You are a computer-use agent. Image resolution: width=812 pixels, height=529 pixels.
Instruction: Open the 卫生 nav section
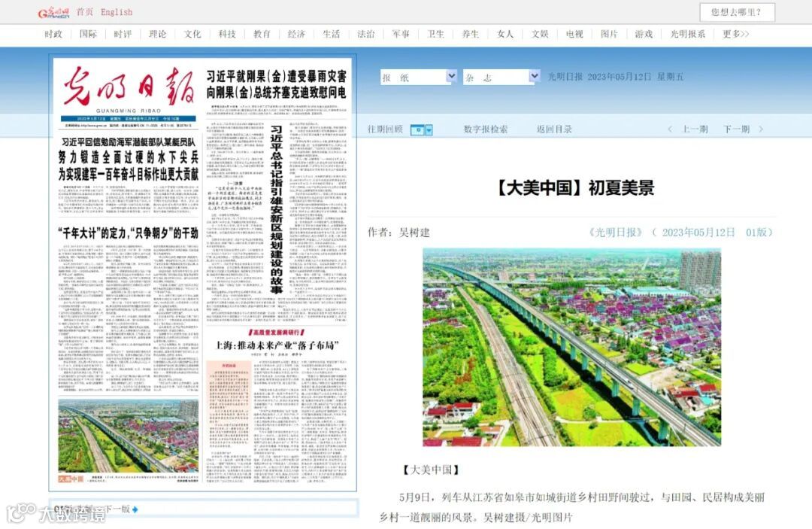coord(435,34)
